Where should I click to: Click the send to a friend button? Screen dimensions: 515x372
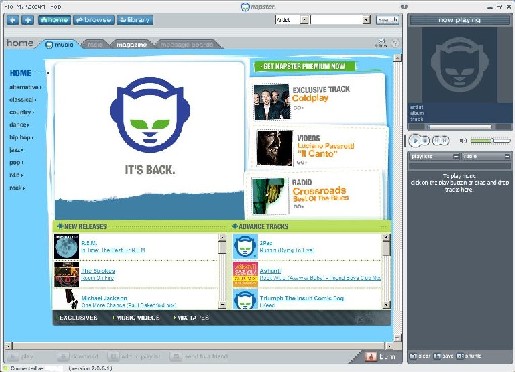click(199, 357)
